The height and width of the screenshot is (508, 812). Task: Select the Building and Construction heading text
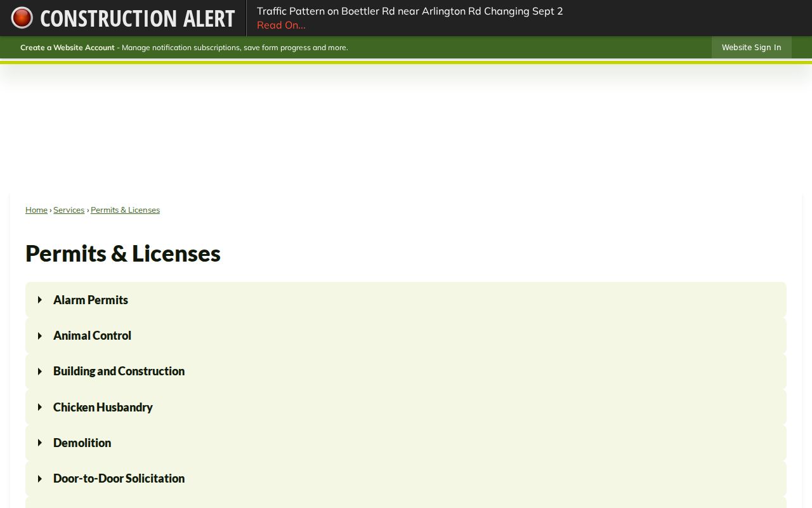[119, 371]
